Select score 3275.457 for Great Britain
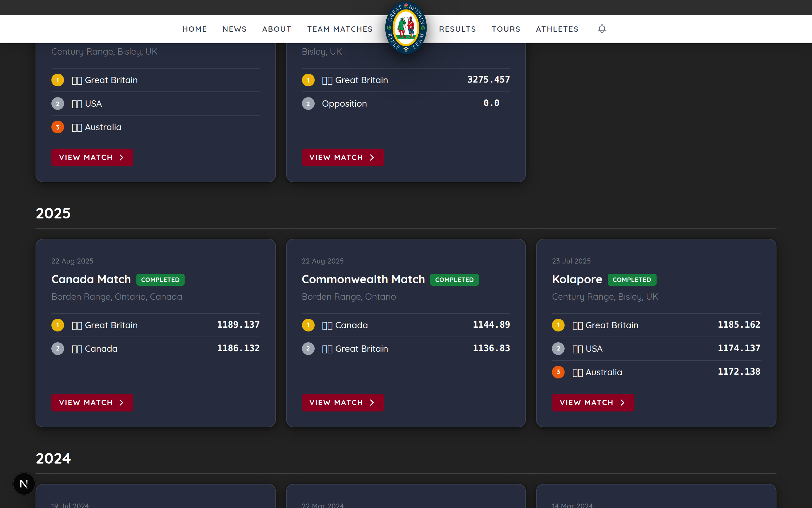812x508 pixels. tap(488, 80)
